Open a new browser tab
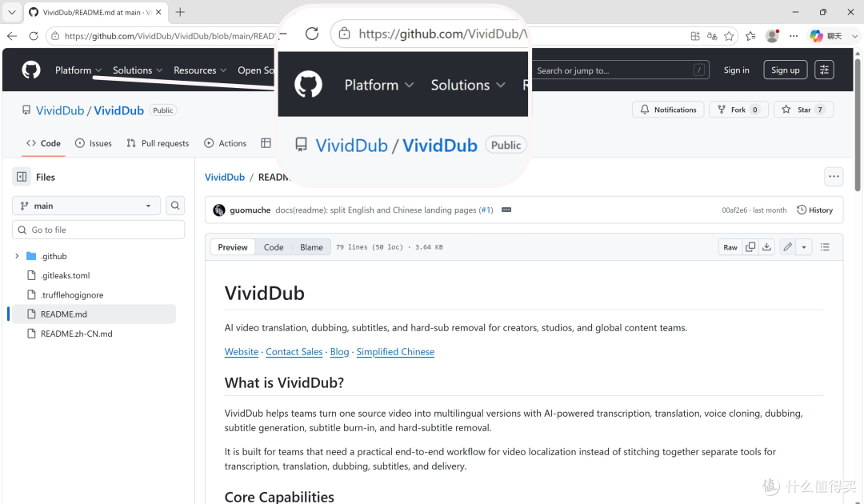The image size is (864, 504). (180, 11)
